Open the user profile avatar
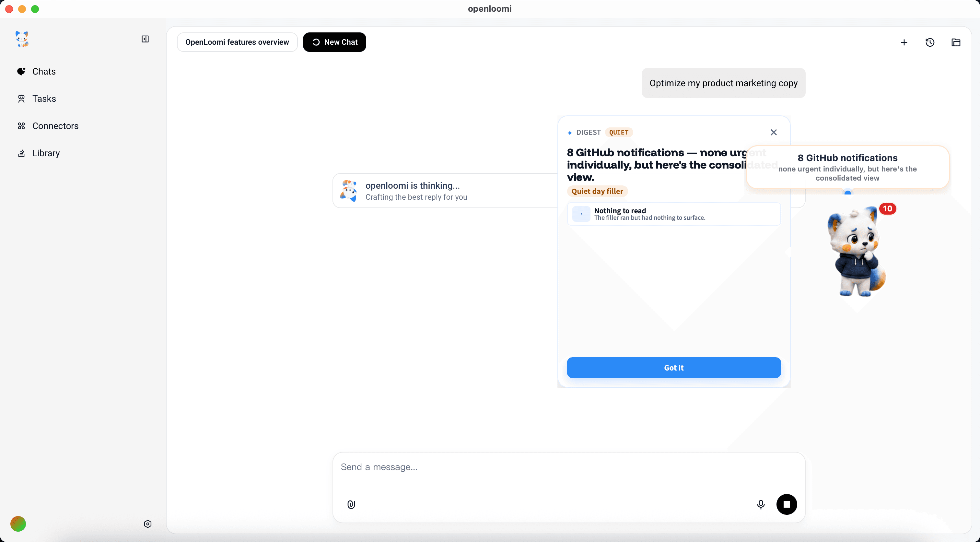This screenshot has width=980, height=542. click(x=18, y=524)
